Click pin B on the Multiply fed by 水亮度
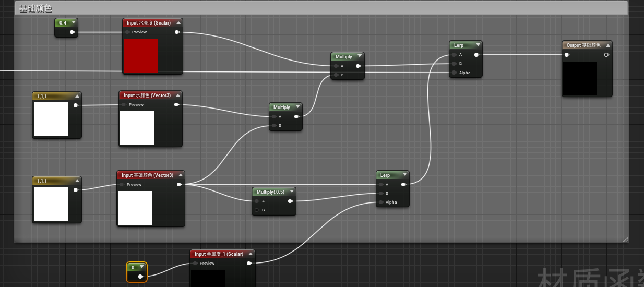 click(336, 75)
